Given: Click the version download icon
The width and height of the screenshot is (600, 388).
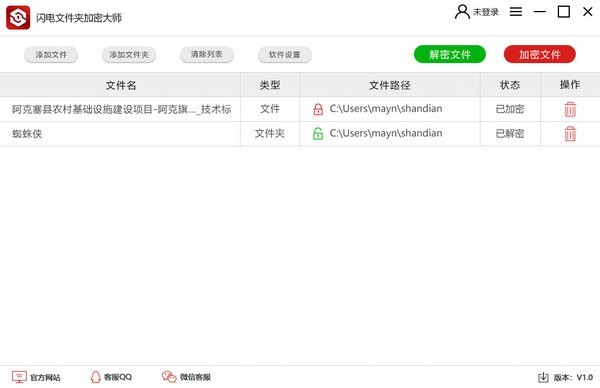Looking at the screenshot, I should tap(543, 378).
